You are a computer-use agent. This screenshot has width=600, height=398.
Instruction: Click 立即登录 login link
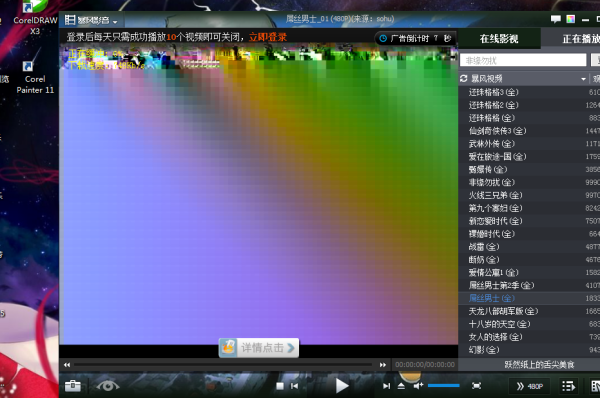268,37
